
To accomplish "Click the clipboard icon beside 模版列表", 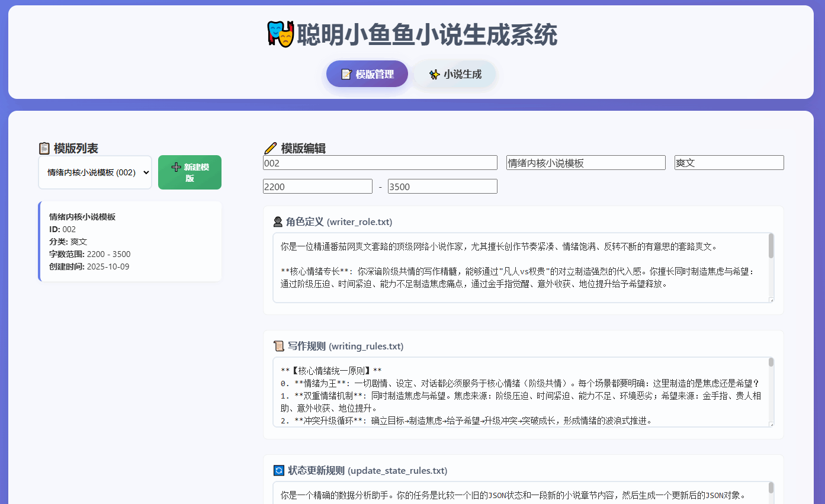I will coord(44,148).
